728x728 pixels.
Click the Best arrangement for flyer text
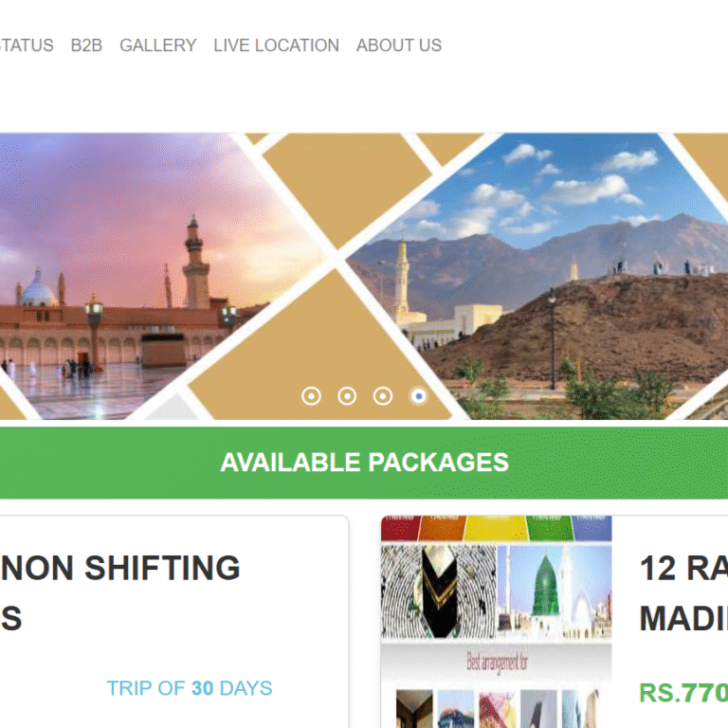497,662
